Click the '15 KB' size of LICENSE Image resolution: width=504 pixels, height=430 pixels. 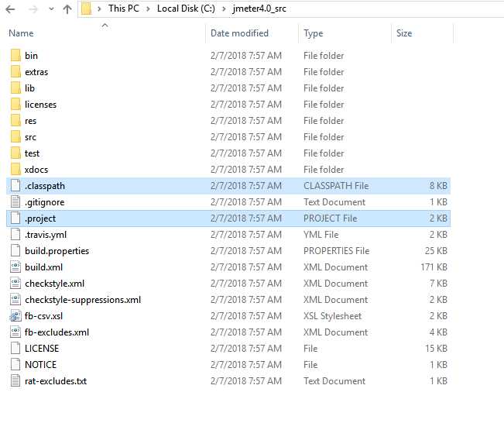tap(436, 349)
